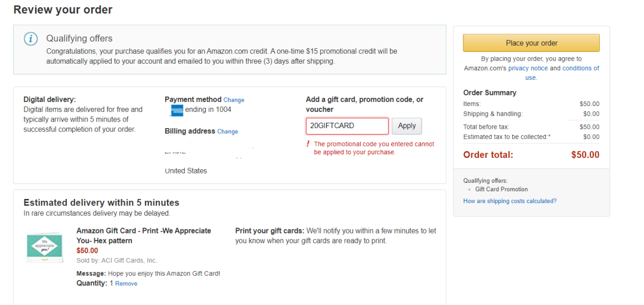Viewport: 644px width, 305px height.
Task: Click United States in billing address
Action: [185, 171]
